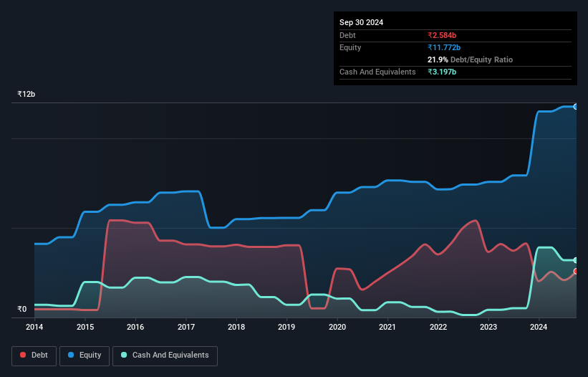The height and width of the screenshot is (377, 588).
Task: Click the 2023 x-axis label
Action: point(488,327)
